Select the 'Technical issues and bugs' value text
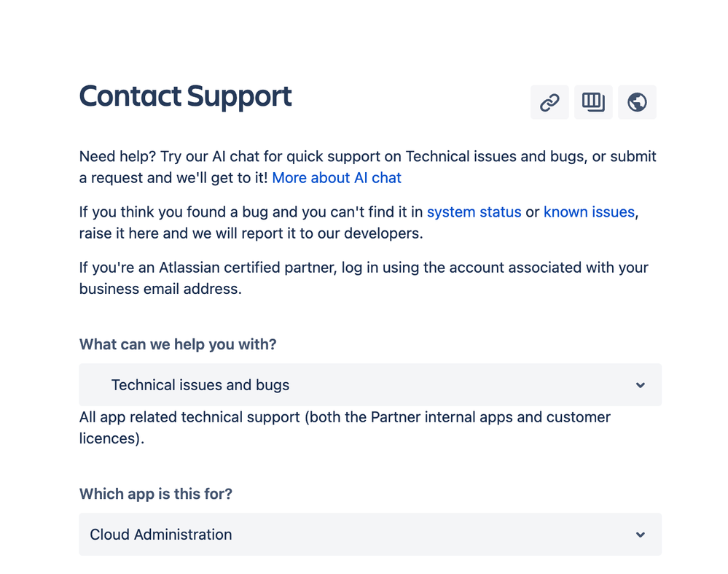The height and width of the screenshot is (574, 728). tap(200, 385)
